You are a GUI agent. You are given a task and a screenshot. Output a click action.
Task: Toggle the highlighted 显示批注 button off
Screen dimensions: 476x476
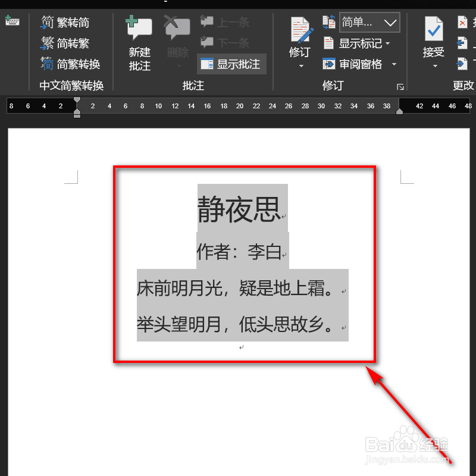click(x=231, y=64)
